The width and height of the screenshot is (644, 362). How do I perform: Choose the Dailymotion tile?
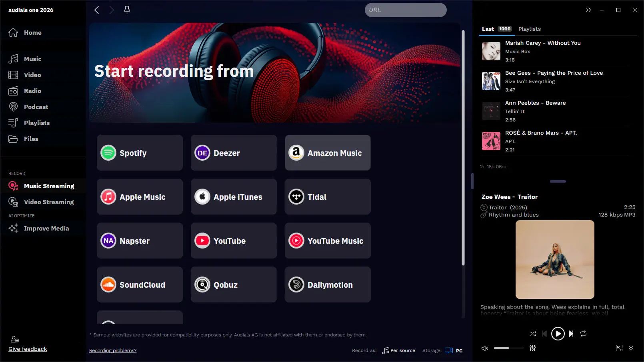click(x=328, y=285)
